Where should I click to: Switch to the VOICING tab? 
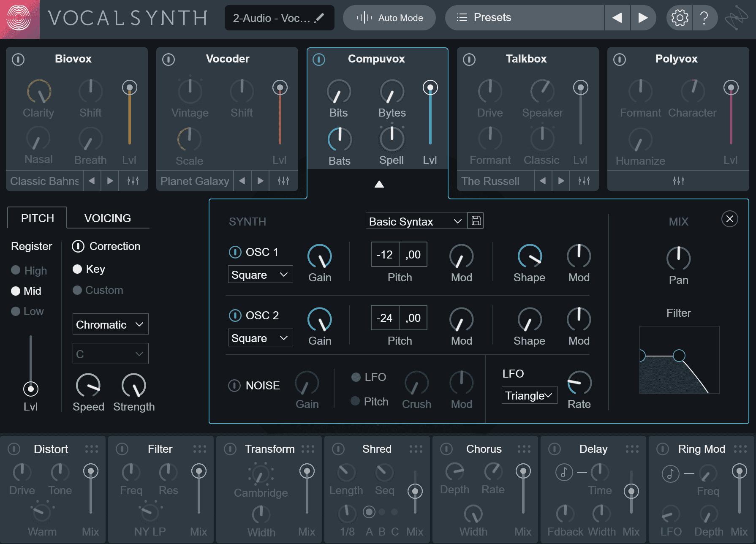point(108,218)
